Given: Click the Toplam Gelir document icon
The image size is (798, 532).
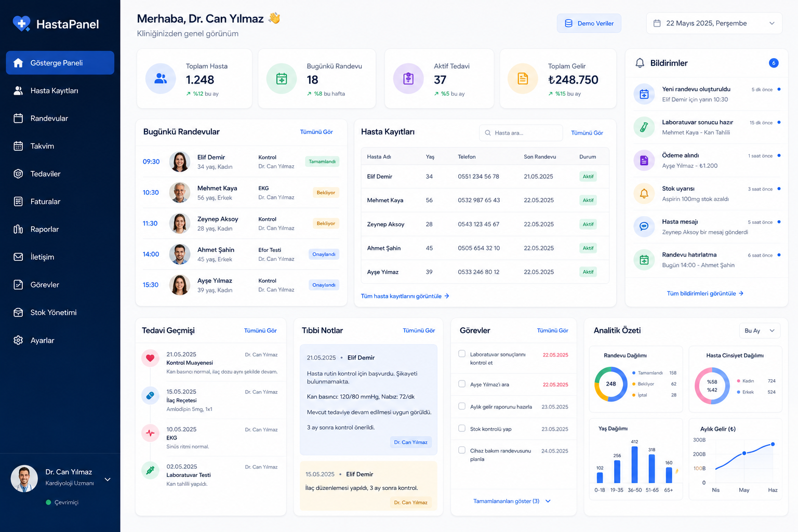Looking at the screenshot, I should pos(523,78).
